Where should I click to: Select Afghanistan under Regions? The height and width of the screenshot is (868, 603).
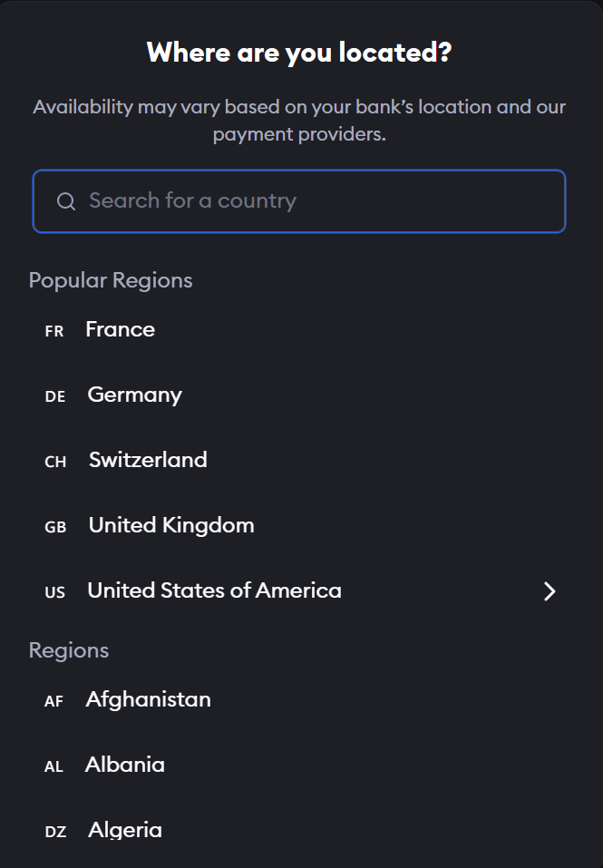click(x=148, y=699)
